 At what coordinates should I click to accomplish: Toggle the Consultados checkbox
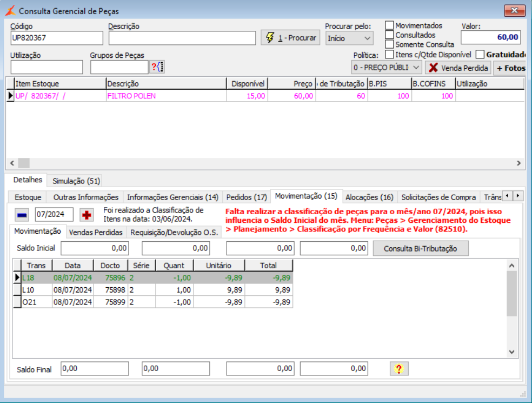pos(389,35)
